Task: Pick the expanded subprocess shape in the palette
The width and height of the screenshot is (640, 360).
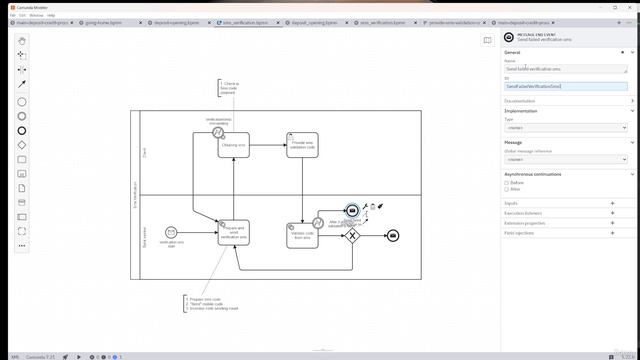Action: (x=22, y=174)
